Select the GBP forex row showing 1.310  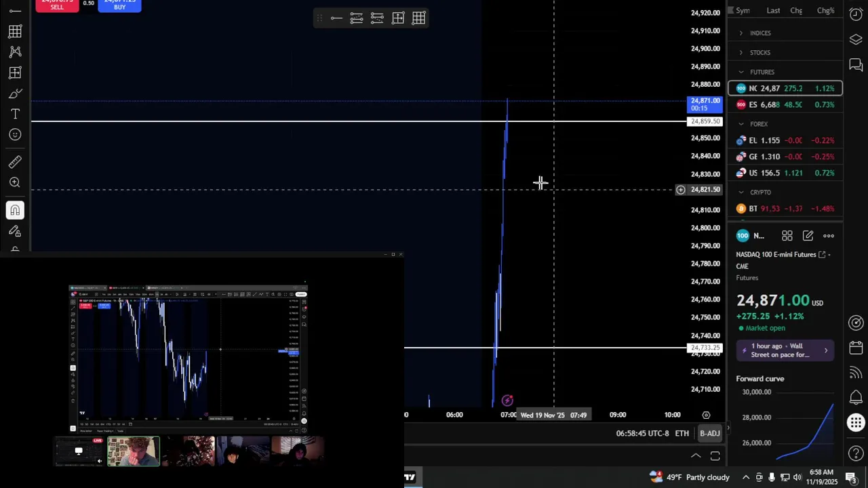click(785, 157)
